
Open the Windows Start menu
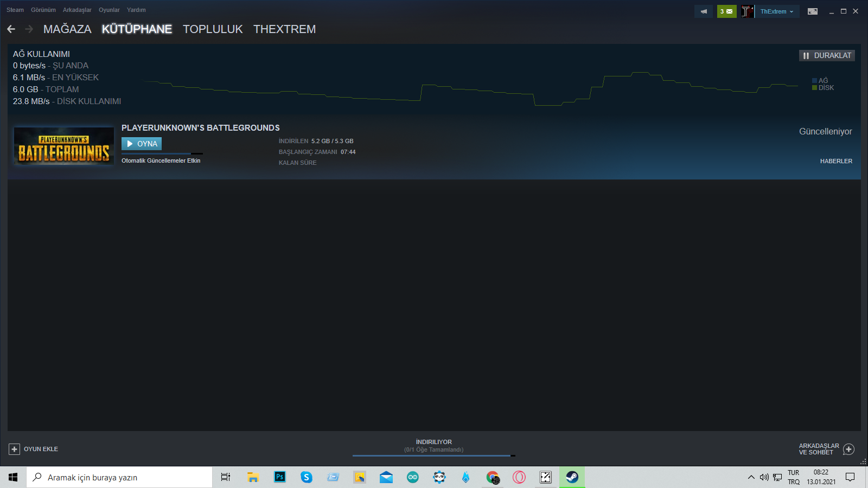13,477
